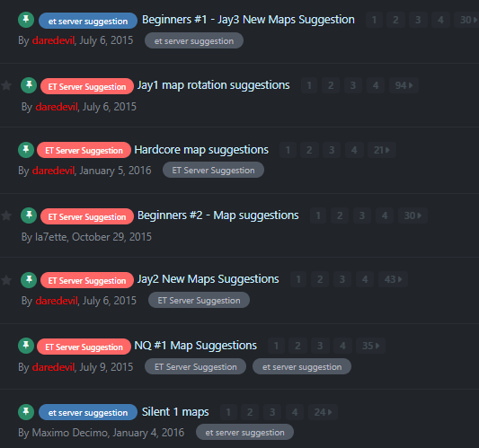This screenshot has height=448, width=479.
Task: Click the gray et server suggestion tag under NQ #1
Action: coord(302,366)
